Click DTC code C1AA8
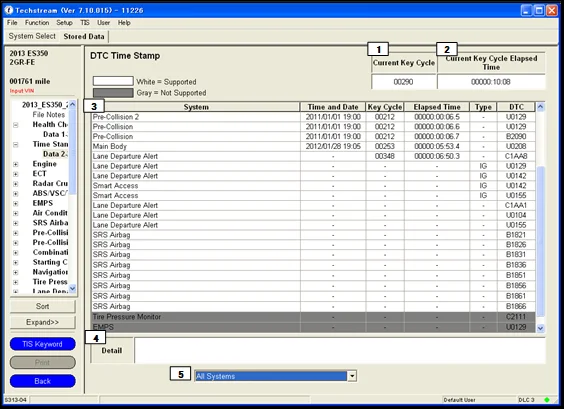Image resolution: width=564 pixels, height=409 pixels. [516, 156]
